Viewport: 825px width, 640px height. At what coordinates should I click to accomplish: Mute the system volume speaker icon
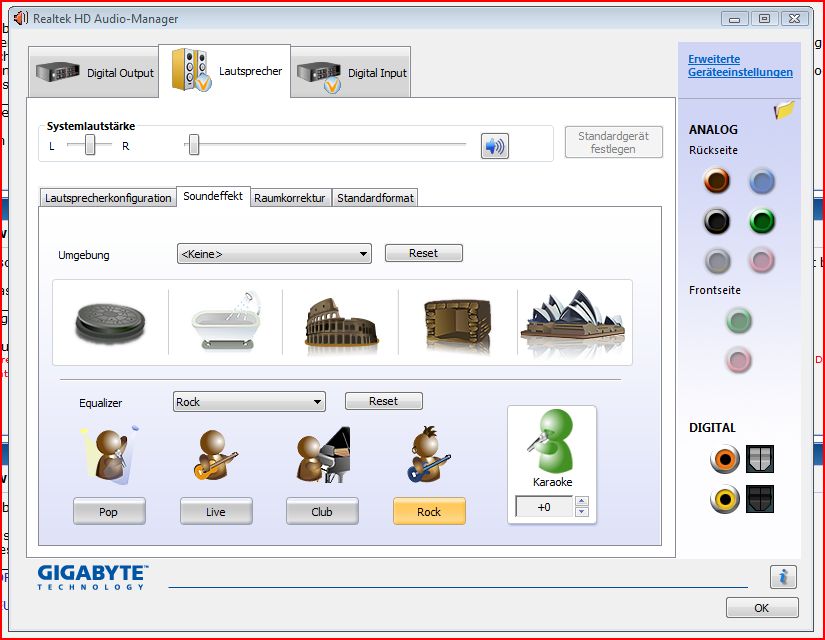click(x=495, y=146)
